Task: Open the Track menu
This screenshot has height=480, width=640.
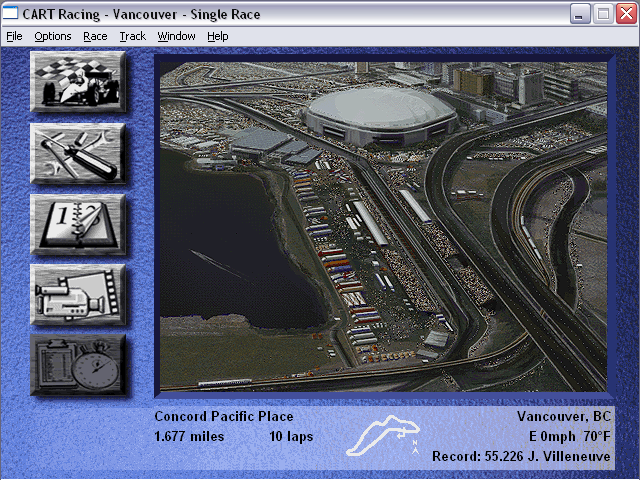Action: tap(133, 36)
